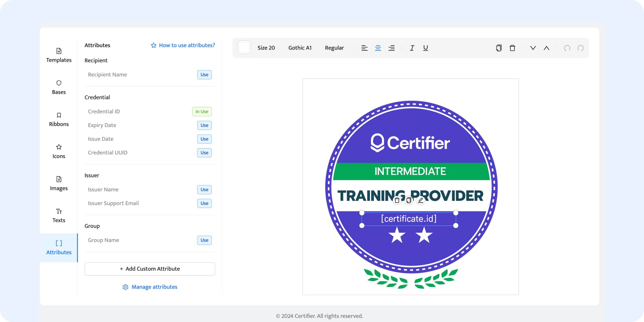Viewport: 644px width, 322px height.
Task: Select center text alignment
Action: point(378,48)
